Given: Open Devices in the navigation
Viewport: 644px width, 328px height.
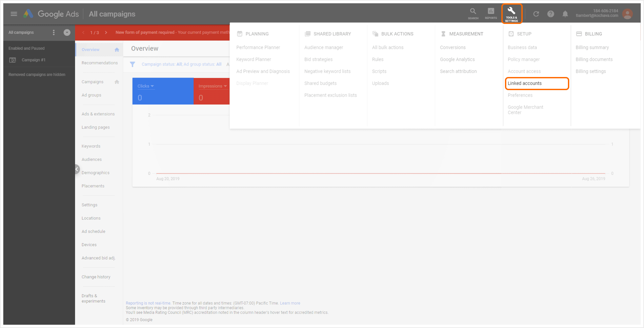Looking at the screenshot, I should 89,245.
